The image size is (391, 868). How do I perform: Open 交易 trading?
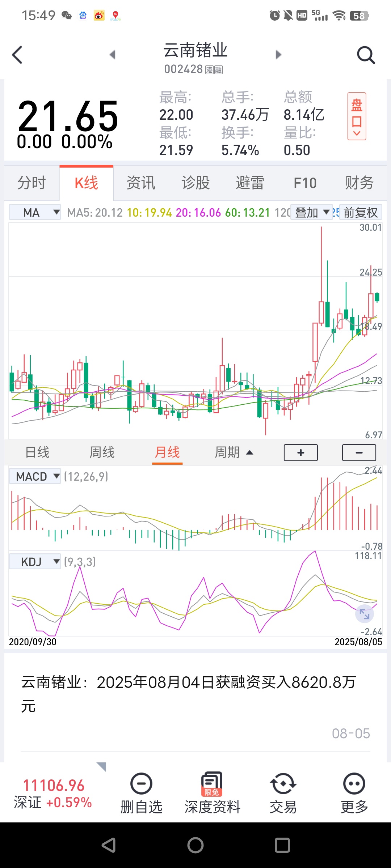283,793
